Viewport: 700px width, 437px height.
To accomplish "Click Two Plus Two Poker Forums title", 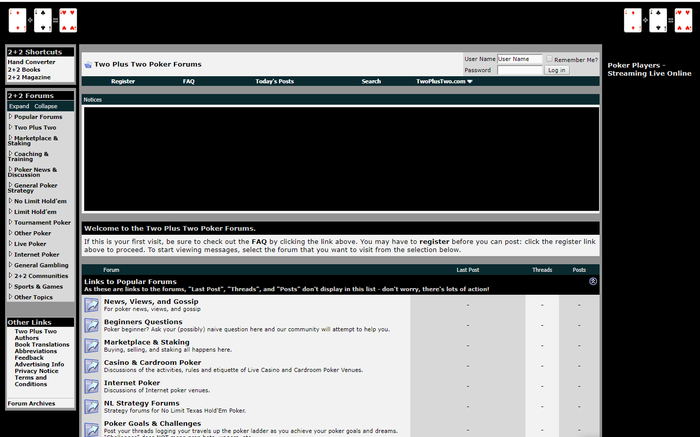I will coord(148,64).
